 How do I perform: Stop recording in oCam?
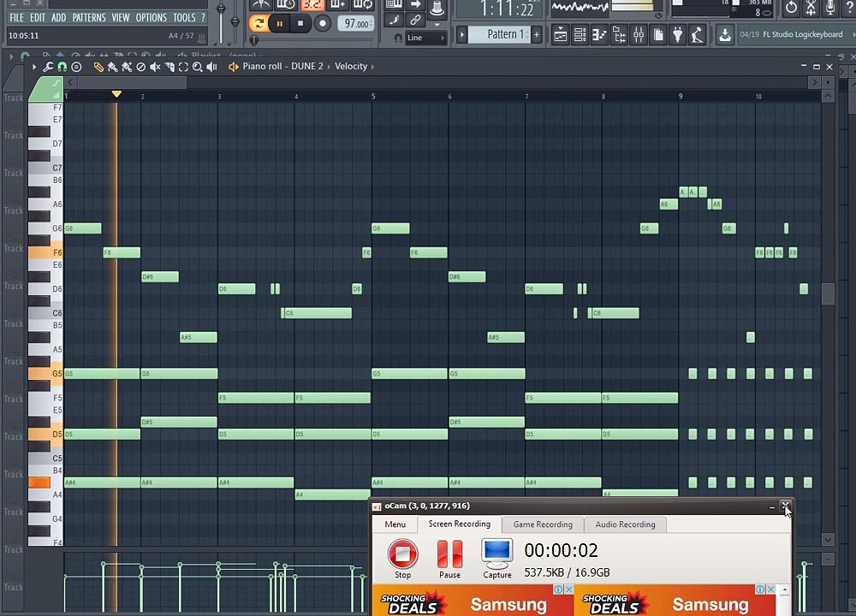[403, 558]
